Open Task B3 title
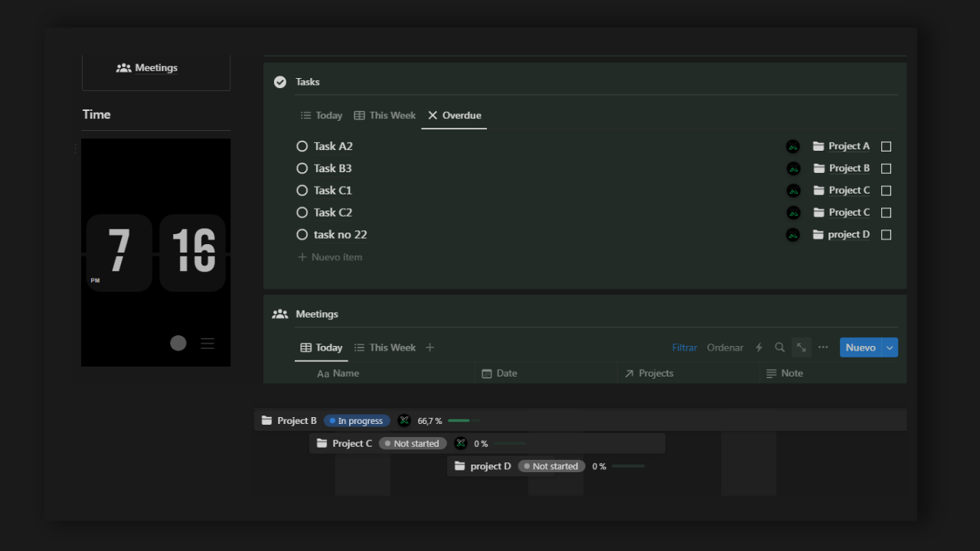The image size is (980, 551). tap(333, 168)
